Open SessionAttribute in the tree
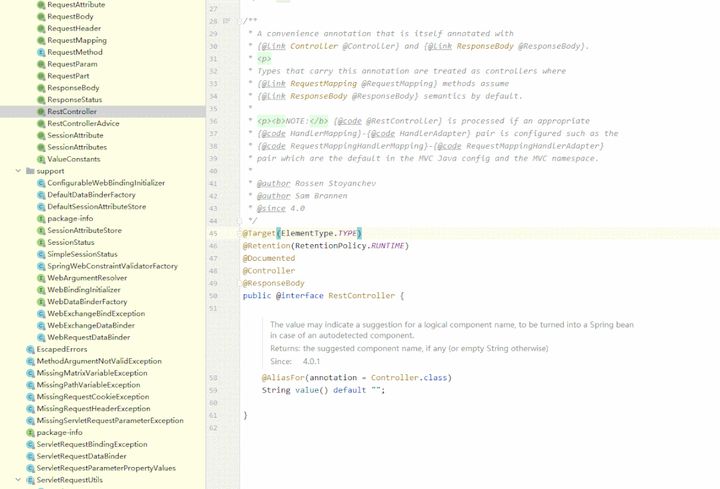The height and width of the screenshot is (489, 720). coord(75,135)
